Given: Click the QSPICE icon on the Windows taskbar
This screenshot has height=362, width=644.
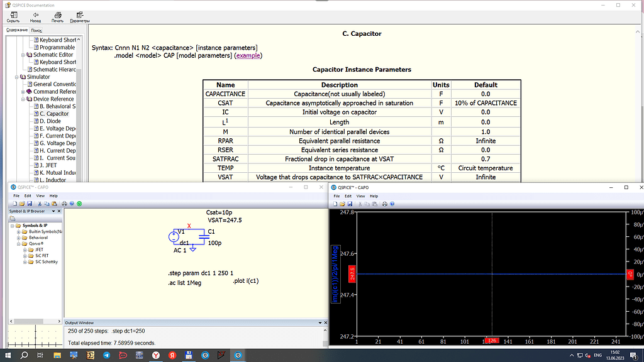Looking at the screenshot, I should tap(238, 355).
